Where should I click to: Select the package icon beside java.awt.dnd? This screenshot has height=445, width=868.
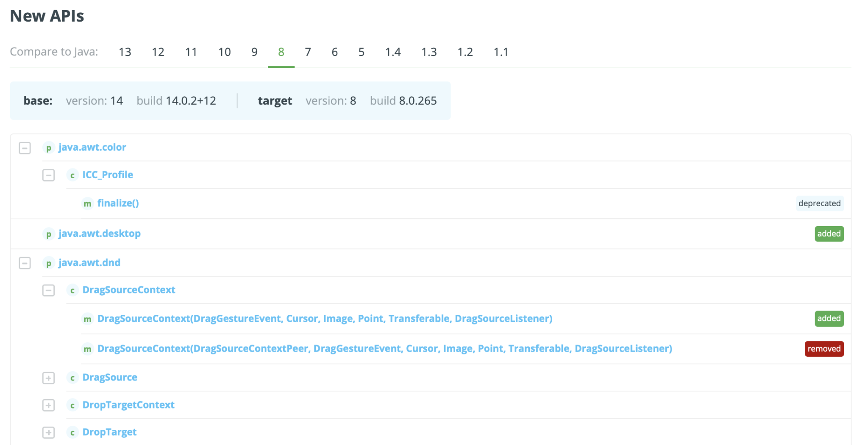(x=48, y=263)
